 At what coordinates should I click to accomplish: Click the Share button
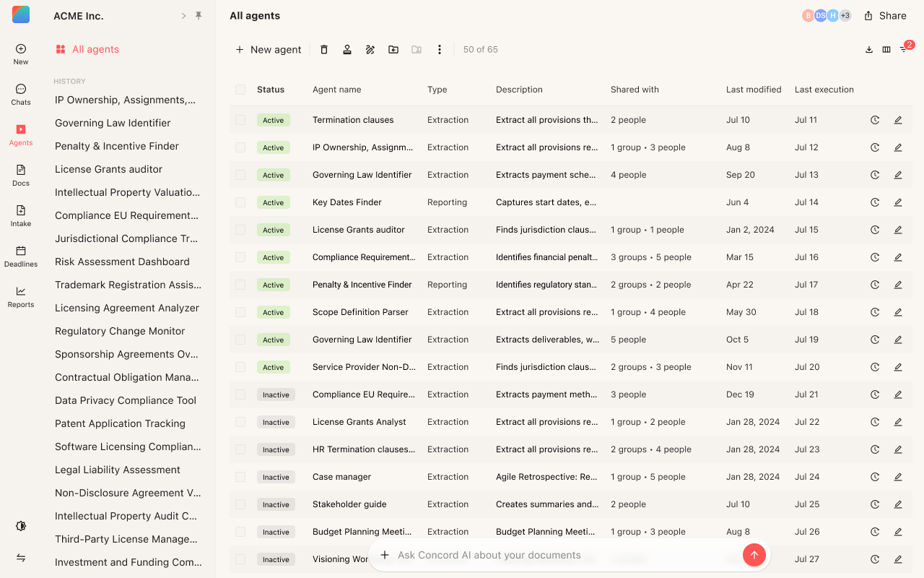[x=885, y=16]
